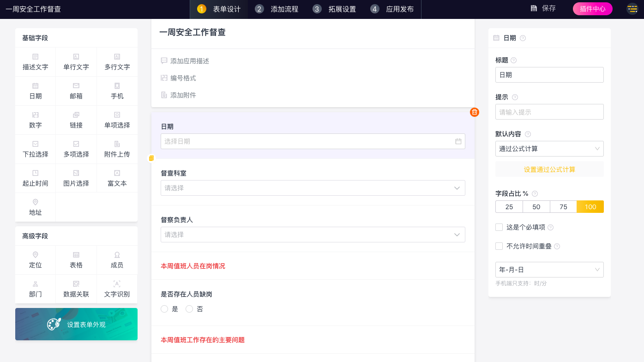Click the orange delete icon on date field
This screenshot has width=644, height=362.
(475, 112)
